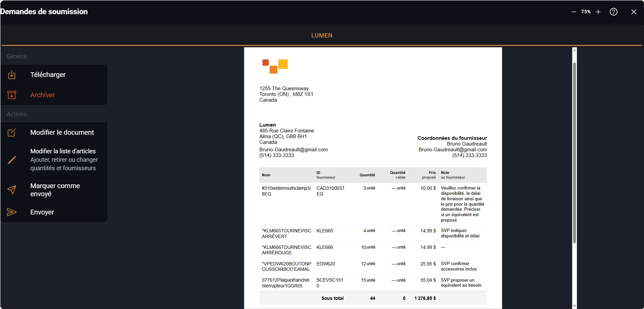Image resolution: width=644 pixels, height=309 pixels.
Task: Click the orange squares company logo
Action: (x=275, y=66)
